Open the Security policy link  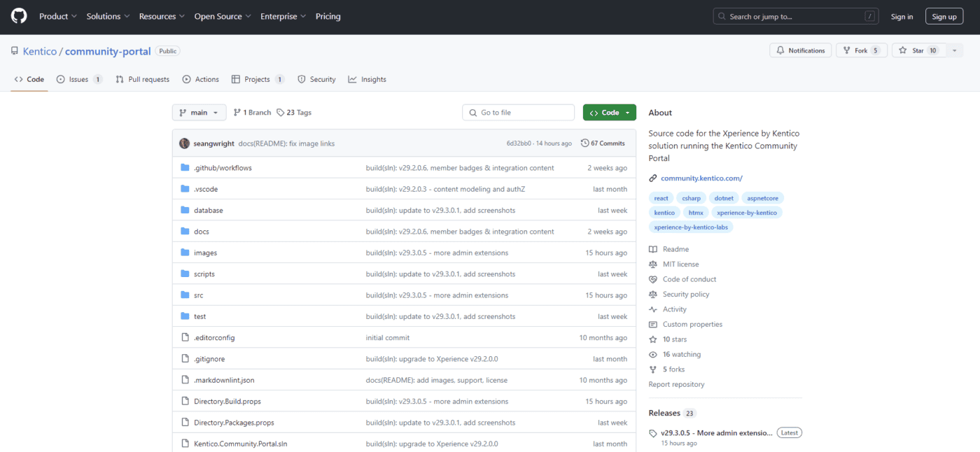[679, 294]
